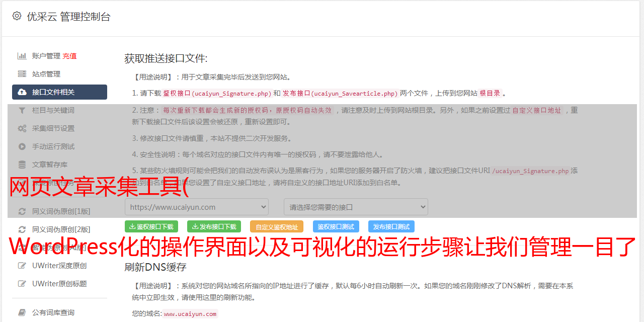Click the www.ucaiyun.com domain text
Screen dimensions: 644x322
pyautogui.click(x=190, y=314)
